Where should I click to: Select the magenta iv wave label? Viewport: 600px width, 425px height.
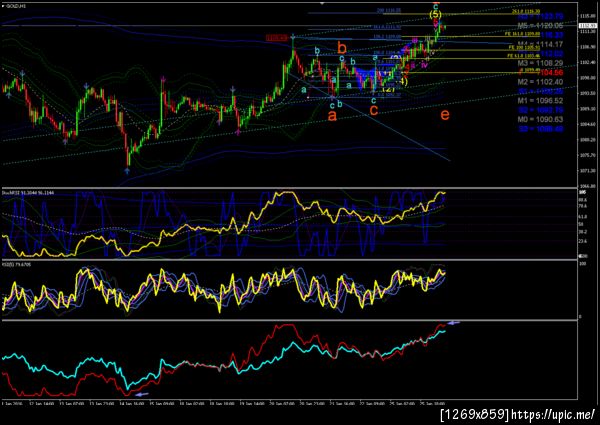(424, 65)
